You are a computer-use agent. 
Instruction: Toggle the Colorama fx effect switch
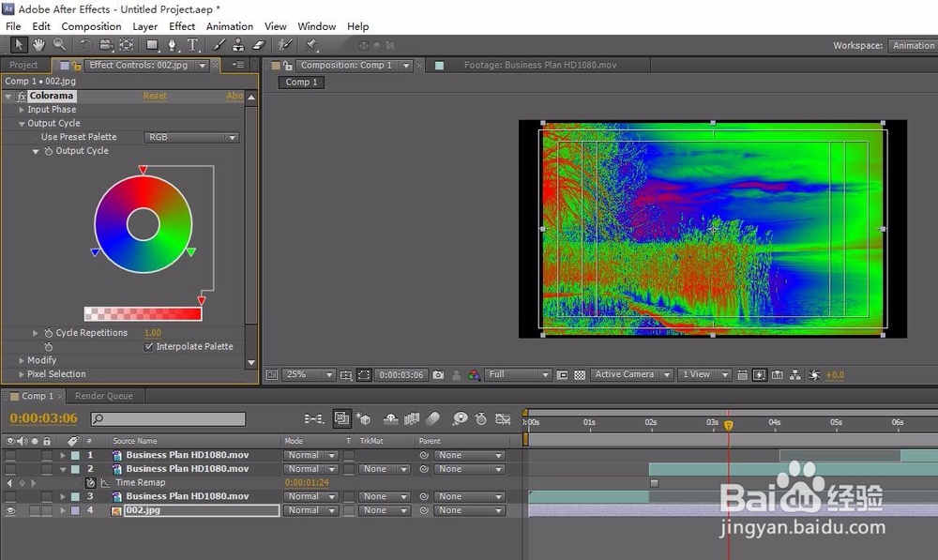22,96
